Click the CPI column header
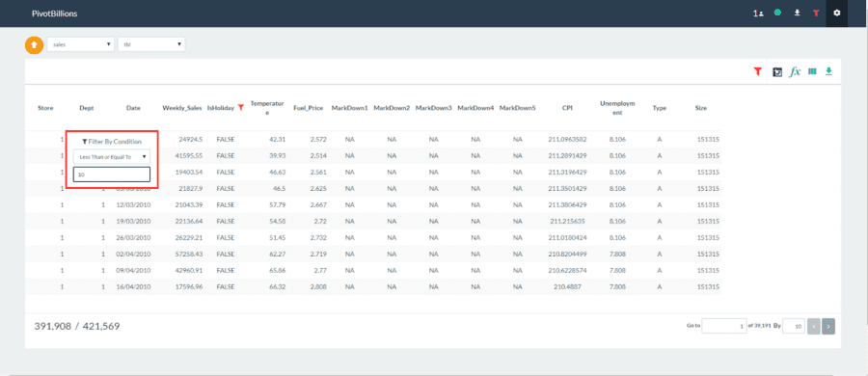This screenshot has width=868, height=376. [x=567, y=108]
